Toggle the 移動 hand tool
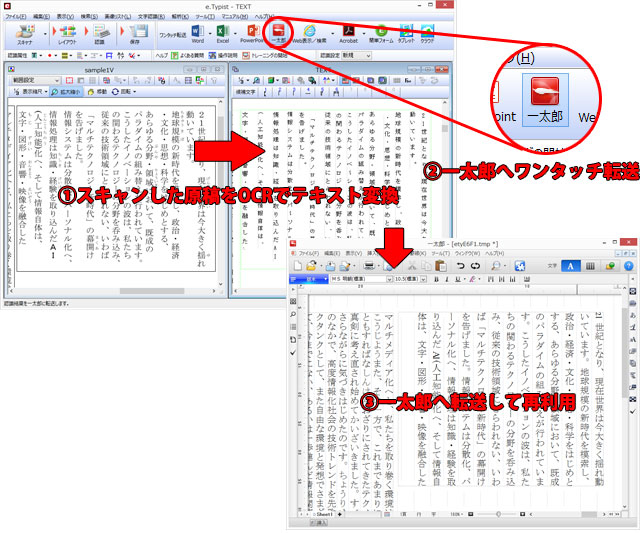The image size is (640, 533). pyautogui.click(x=98, y=92)
